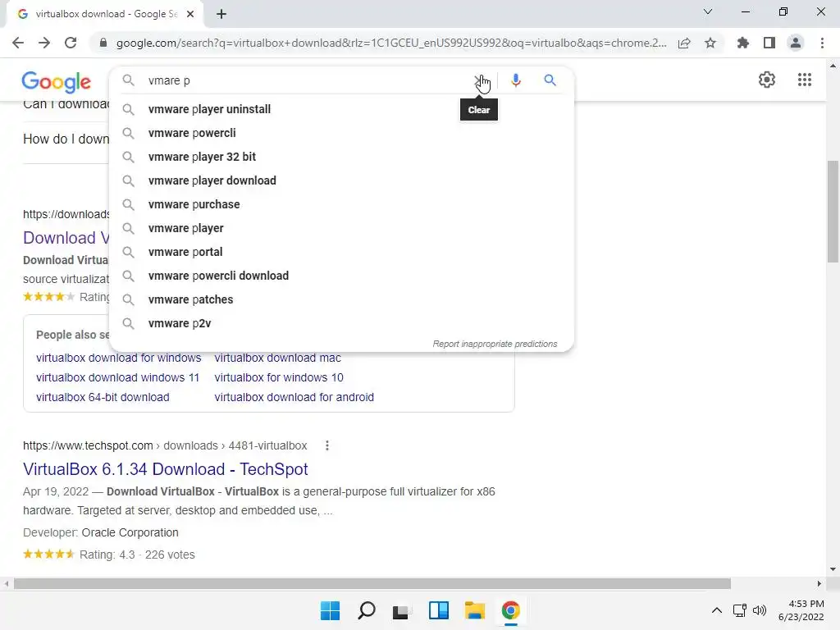Screen dimensions: 840x630
Task: Bookmark this tab with the star
Action: pos(710,43)
